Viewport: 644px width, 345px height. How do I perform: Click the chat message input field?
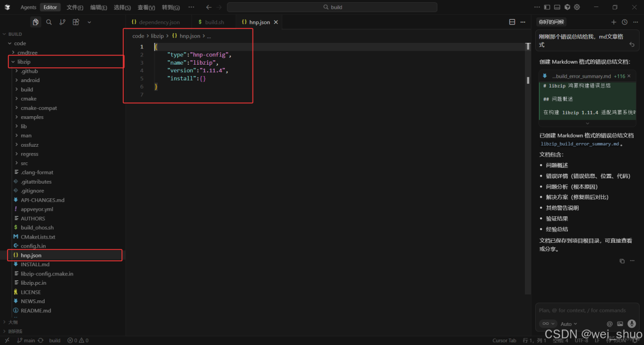(x=585, y=310)
